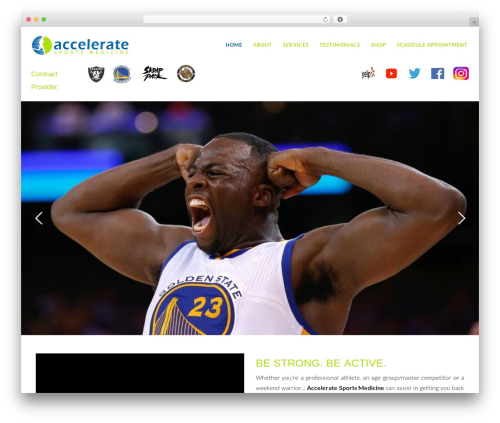Open the YouTube channel icon
The width and height of the screenshot is (500, 423).
coord(391,73)
